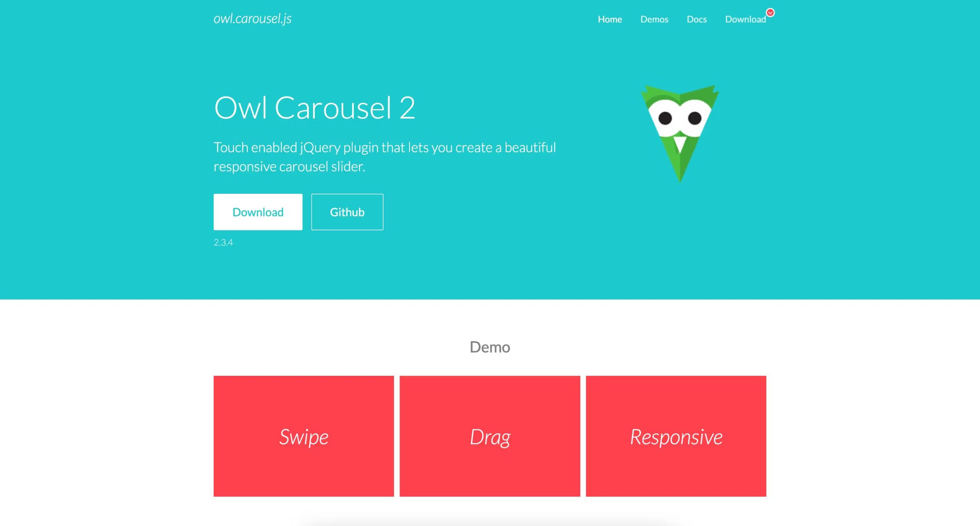Click the Download button
This screenshot has width=980, height=526.
tap(258, 212)
